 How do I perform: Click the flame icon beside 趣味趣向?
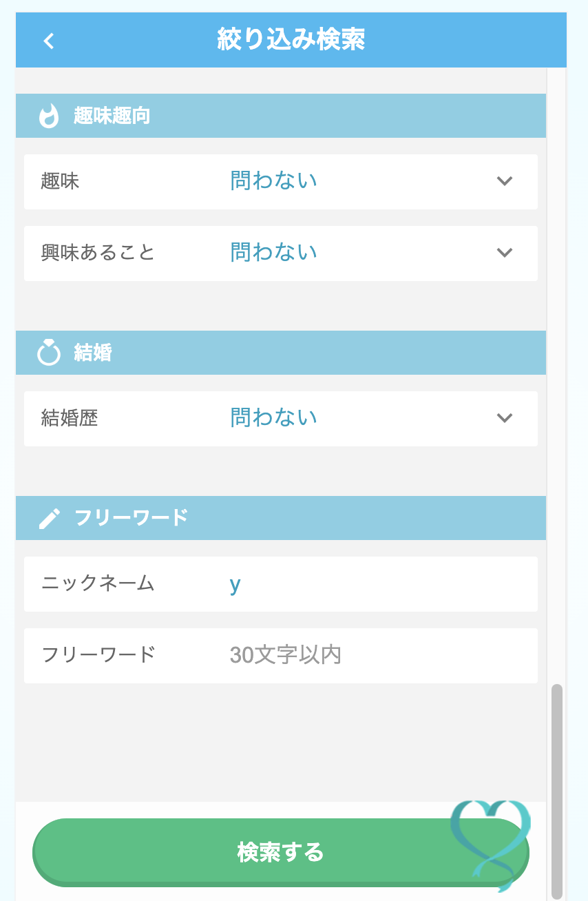[x=49, y=116]
